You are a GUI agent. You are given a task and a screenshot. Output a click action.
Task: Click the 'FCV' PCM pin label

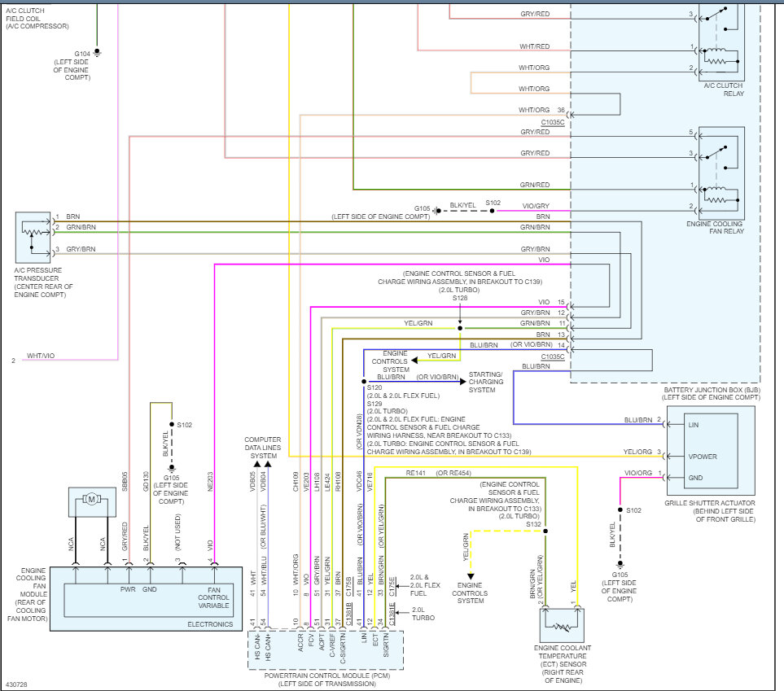[x=311, y=641]
